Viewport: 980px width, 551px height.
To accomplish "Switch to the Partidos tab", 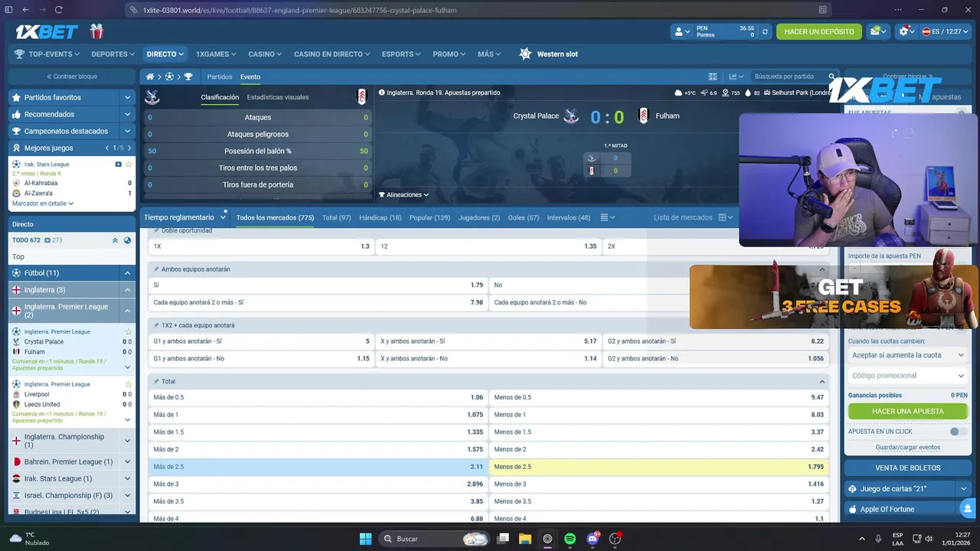I will pos(220,77).
